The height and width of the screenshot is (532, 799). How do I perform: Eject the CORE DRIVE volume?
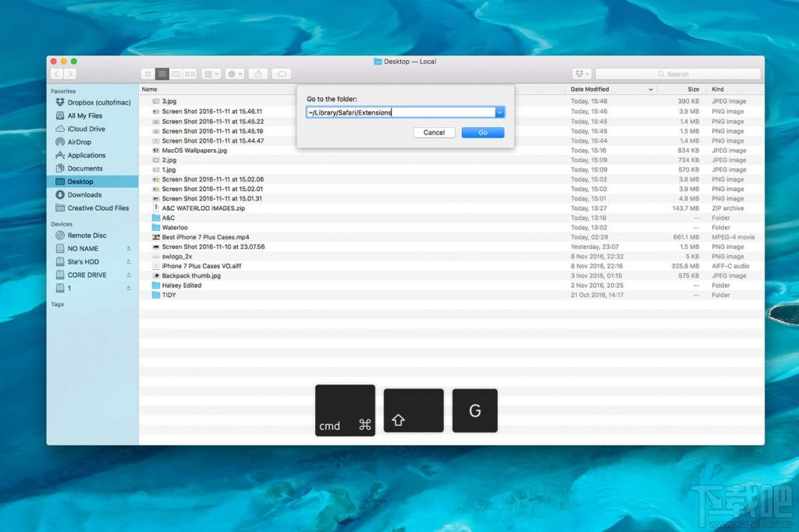(x=129, y=275)
